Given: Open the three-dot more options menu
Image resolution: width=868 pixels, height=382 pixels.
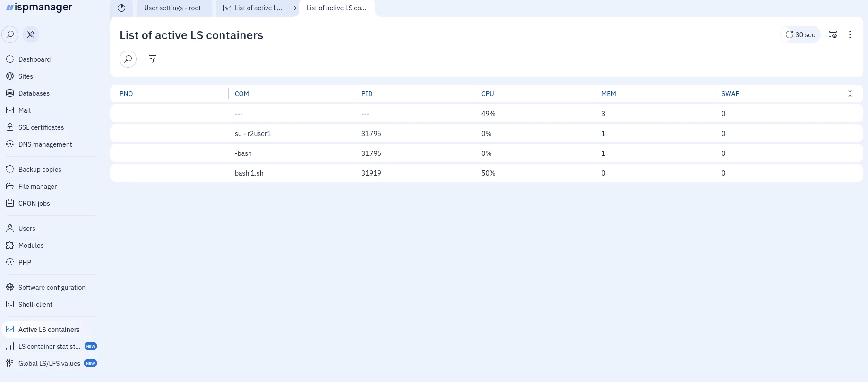Looking at the screenshot, I should [850, 34].
